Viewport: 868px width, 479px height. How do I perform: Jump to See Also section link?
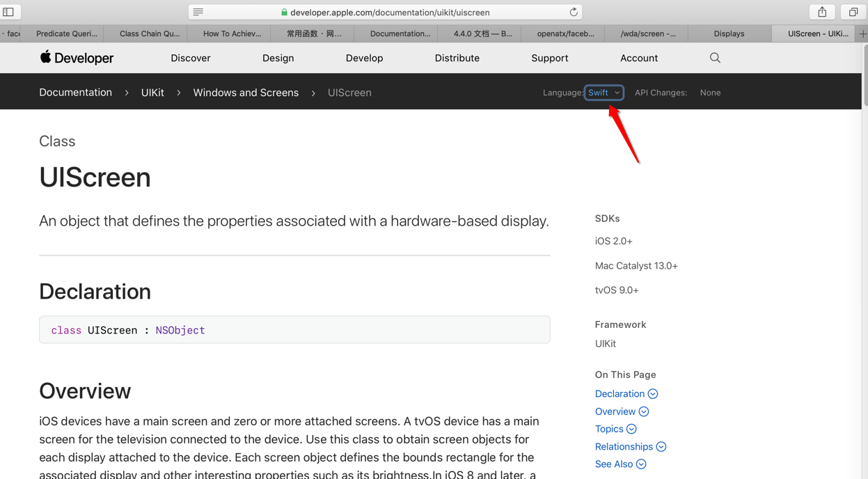(614, 464)
